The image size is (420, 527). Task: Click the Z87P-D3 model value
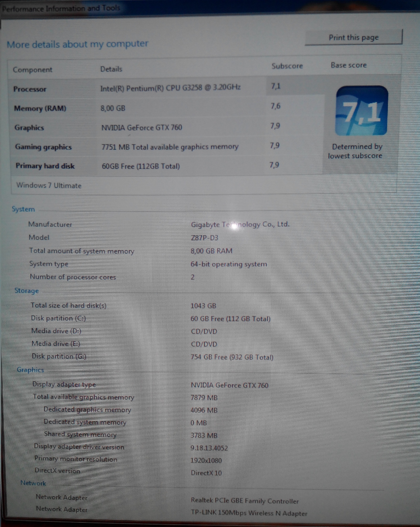pyautogui.click(x=204, y=237)
